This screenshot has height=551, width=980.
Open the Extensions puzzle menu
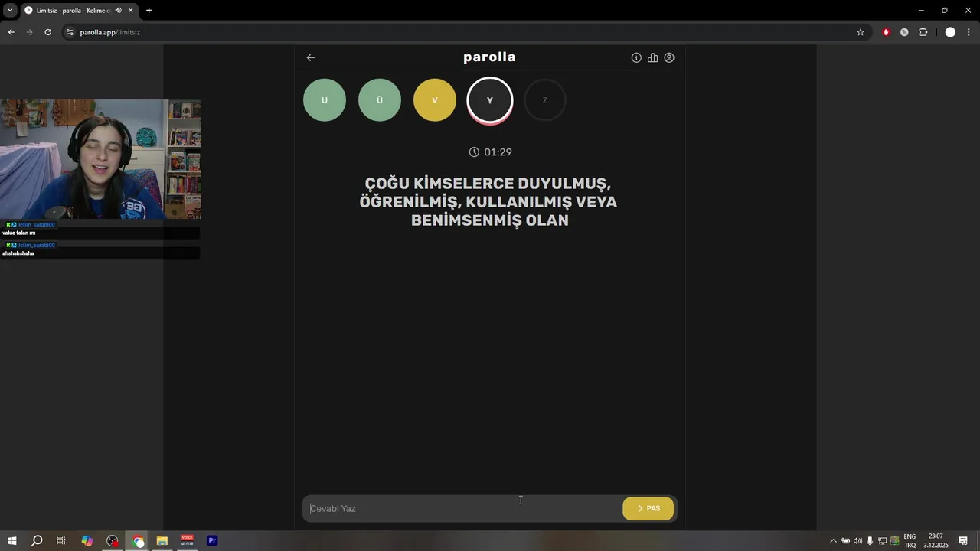pyautogui.click(x=923, y=32)
